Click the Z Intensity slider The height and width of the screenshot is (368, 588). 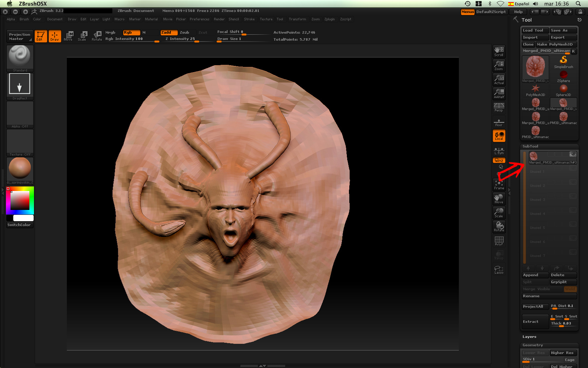180,39
